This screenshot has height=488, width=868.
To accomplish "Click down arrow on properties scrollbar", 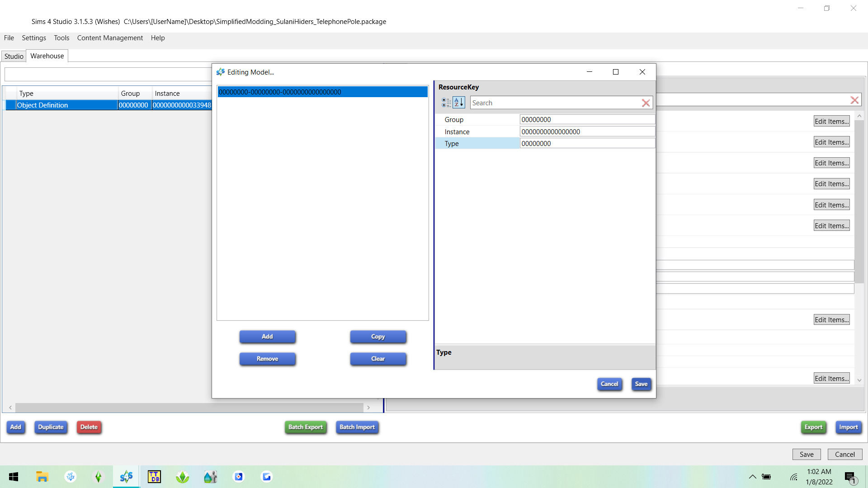I will click(859, 380).
